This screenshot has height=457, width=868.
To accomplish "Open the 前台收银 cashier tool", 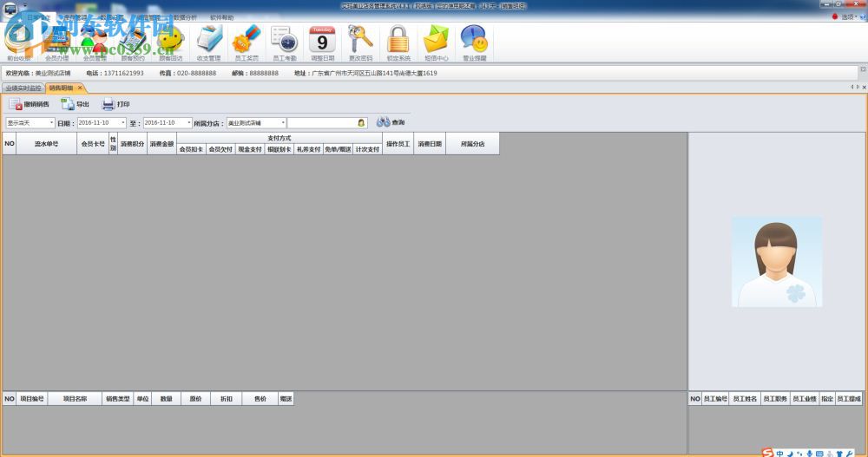I will [x=19, y=43].
